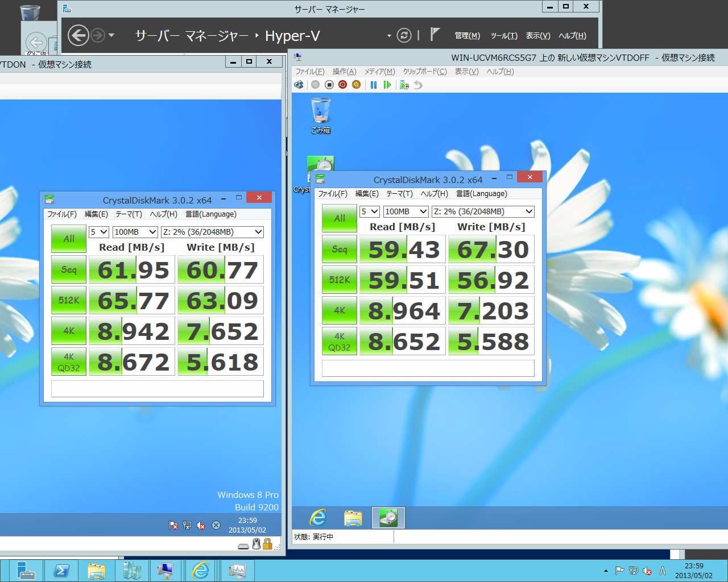Launch PowerShell from the host taskbar
The height and width of the screenshot is (582, 728).
point(61,570)
